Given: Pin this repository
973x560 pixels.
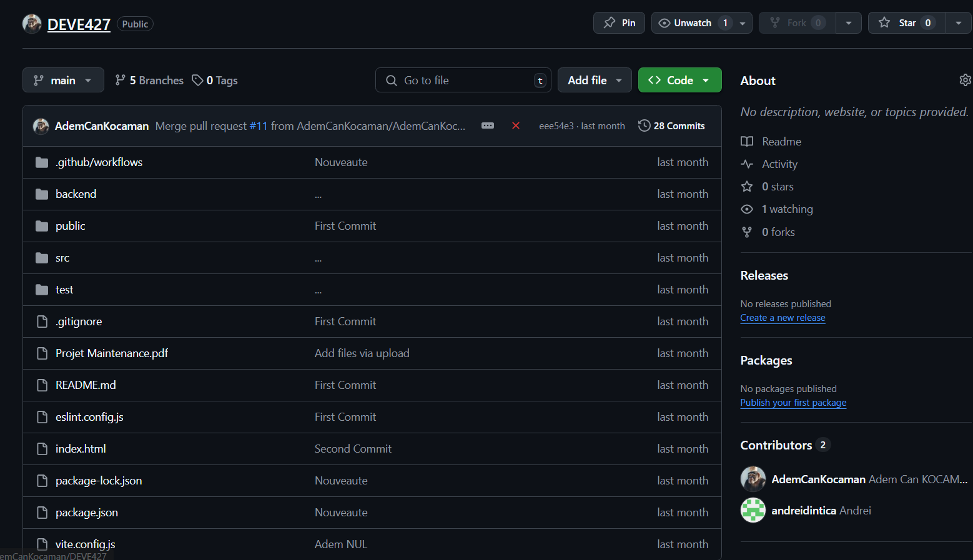Looking at the screenshot, I should tap(619, 23).
